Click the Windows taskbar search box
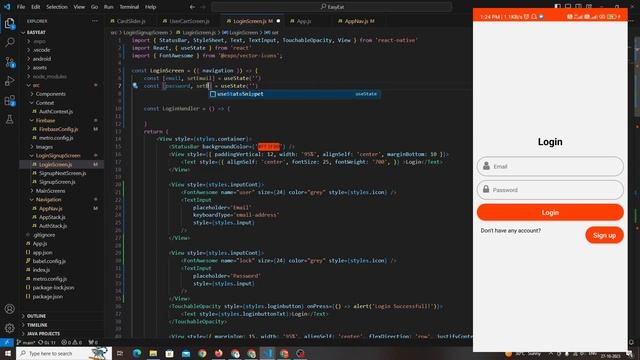The image size is (640, 360). coord(64,353)
